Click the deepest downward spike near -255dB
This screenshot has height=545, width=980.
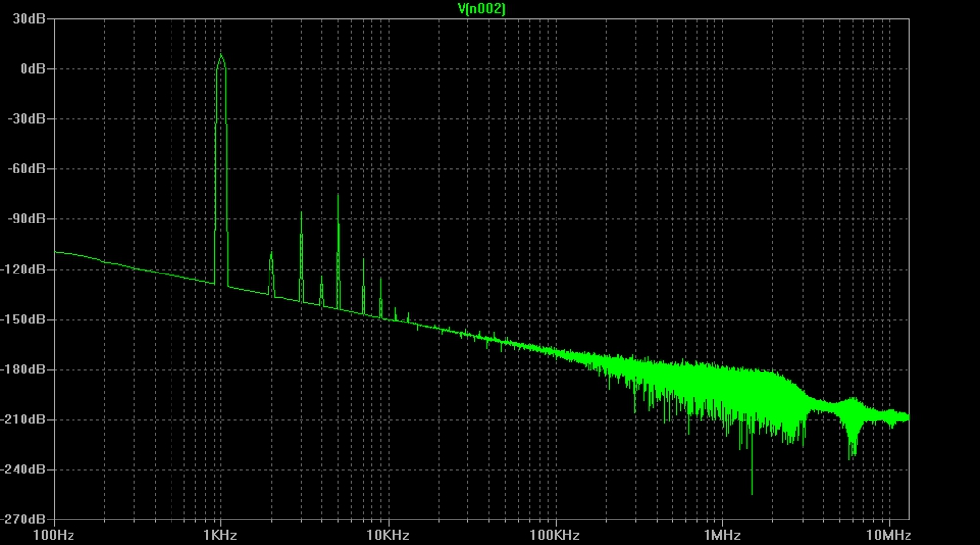(x=752, y=493)
